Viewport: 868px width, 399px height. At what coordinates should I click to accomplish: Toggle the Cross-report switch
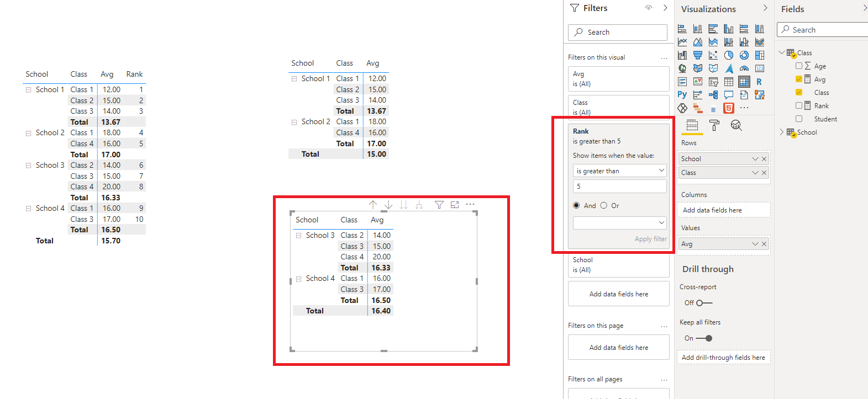(x=704, y=303)
